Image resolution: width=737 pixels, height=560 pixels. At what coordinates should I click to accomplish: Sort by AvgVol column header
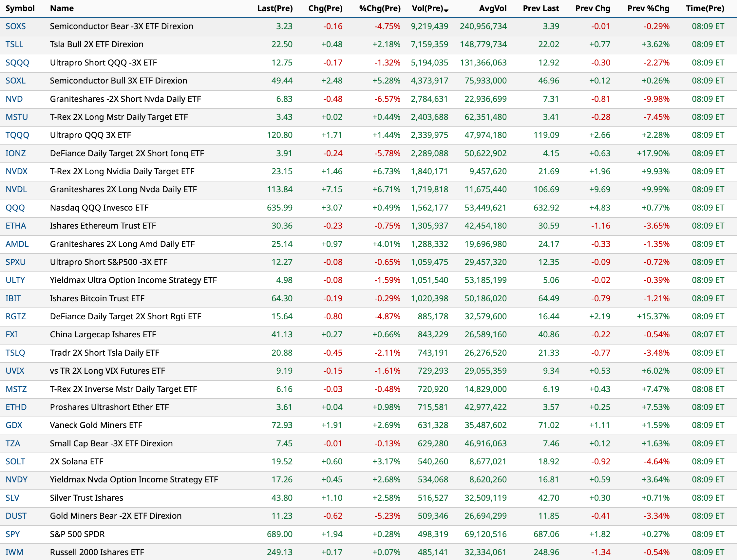tap(493, 8)
